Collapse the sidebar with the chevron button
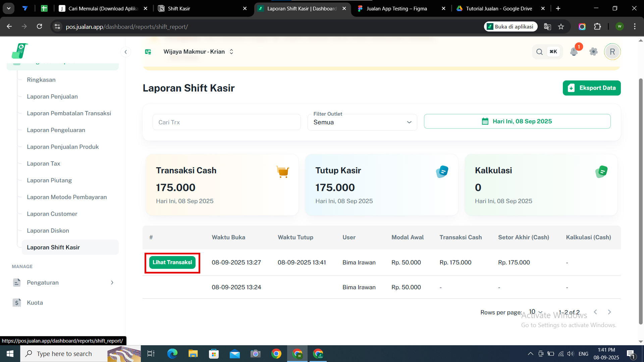644x362 pixels. point(126,52)
